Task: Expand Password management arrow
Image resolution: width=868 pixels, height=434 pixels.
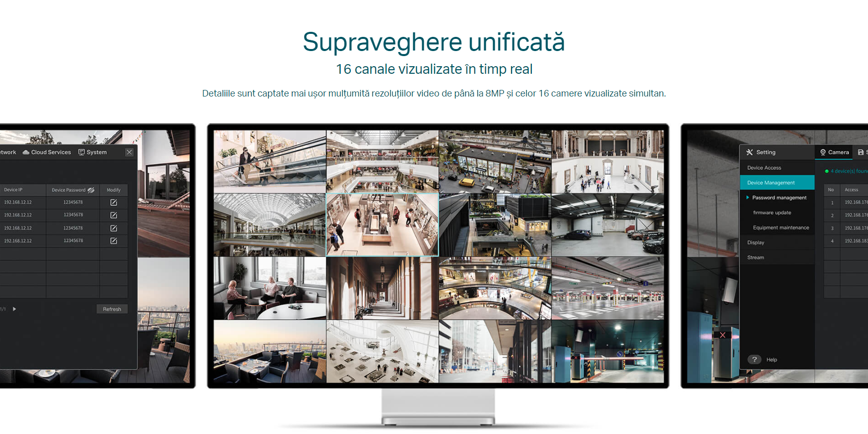Action: click(x=748, y=198)
